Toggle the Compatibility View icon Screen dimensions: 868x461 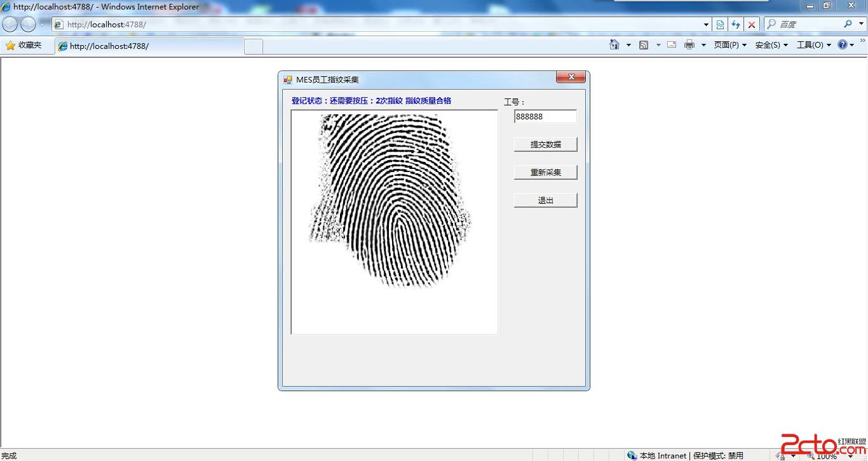(720, 24)
